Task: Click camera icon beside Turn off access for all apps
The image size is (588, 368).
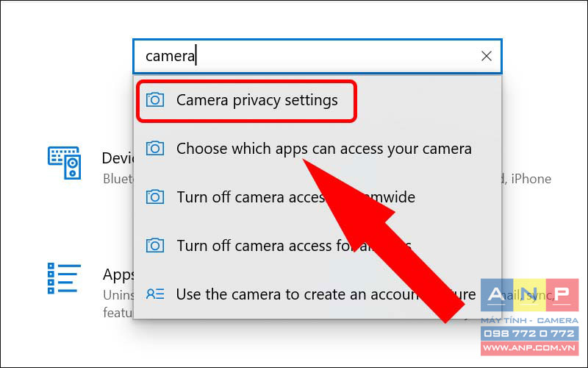Action: pos(155,246)
